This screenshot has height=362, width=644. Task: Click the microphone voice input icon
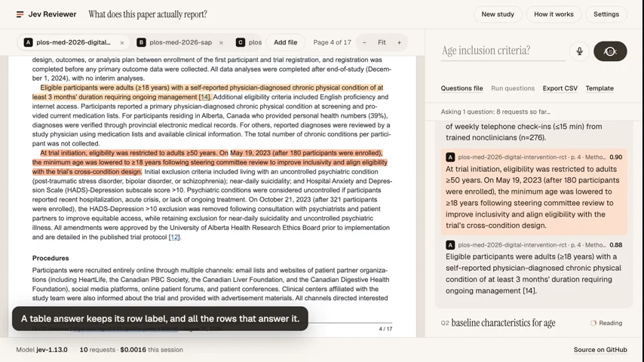click(579, 51)
